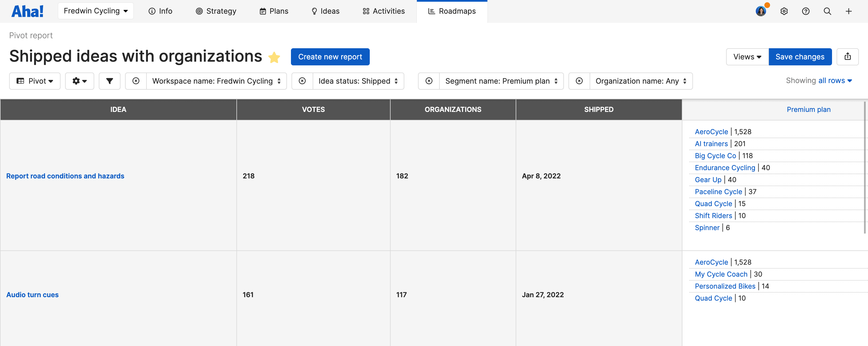Open the filter funnel icon
The height and width of the screenshot is (346, 868).
tap(110, 81)
